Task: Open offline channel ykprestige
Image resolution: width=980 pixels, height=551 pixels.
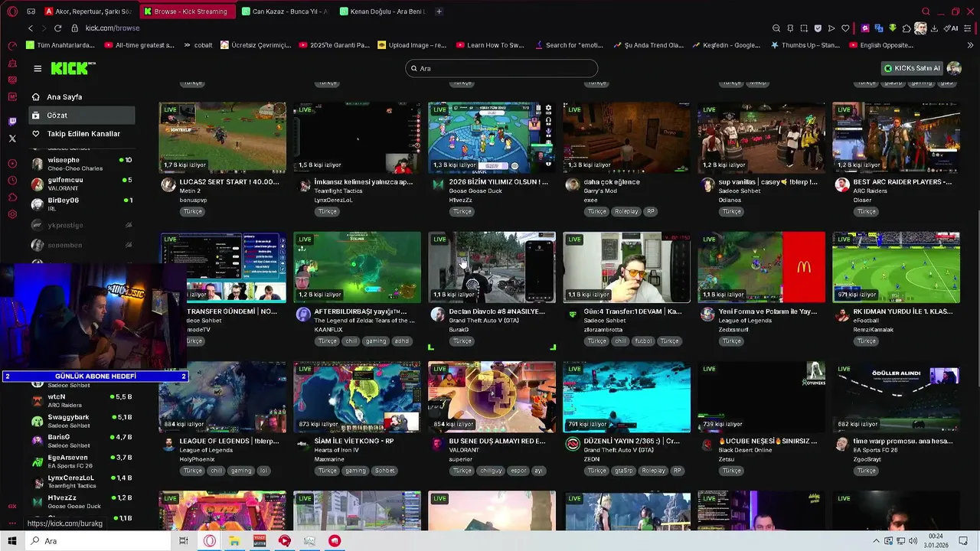Action: (x=81, y=225)
